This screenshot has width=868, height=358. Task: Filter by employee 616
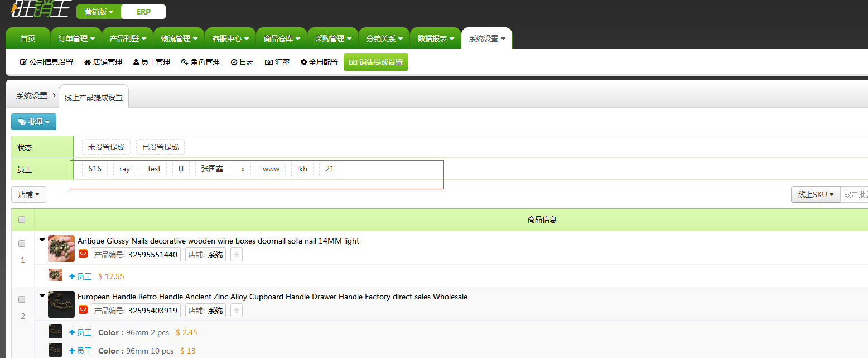coord(95,169)
